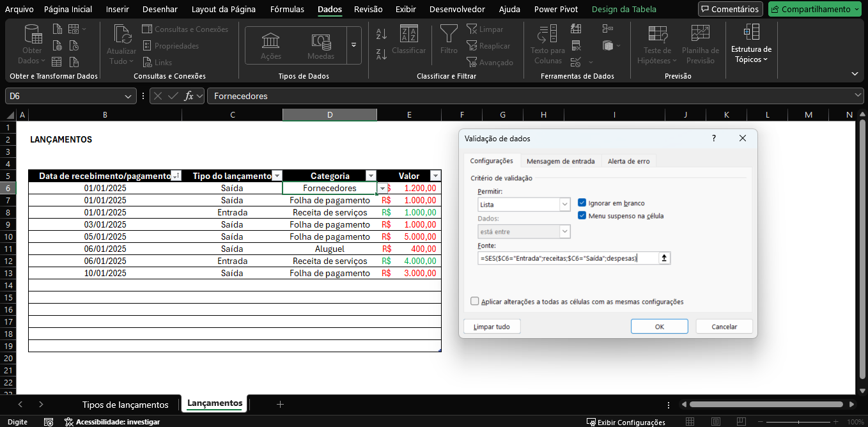Click Limpar filter icon

coord(485,29)
